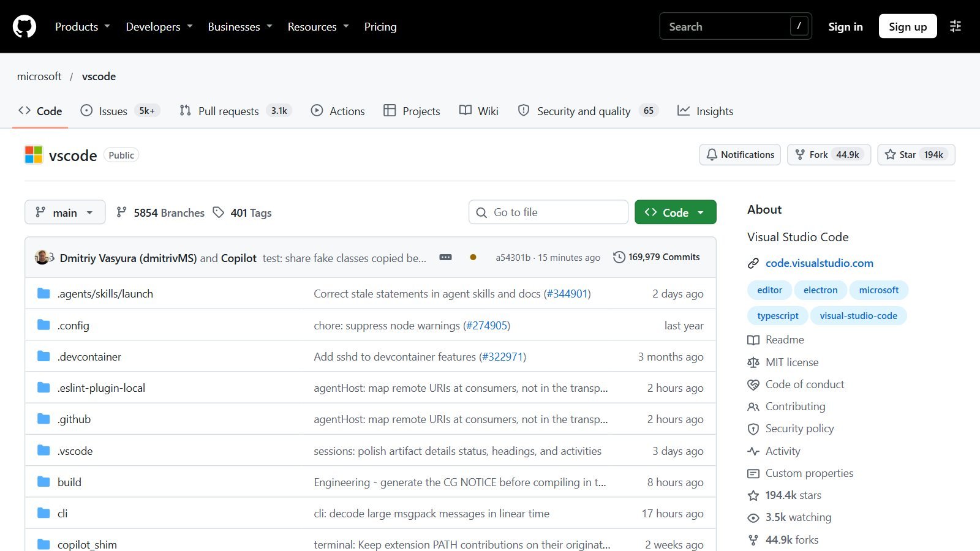This screenshot has width=980, height=551.
Task: Open the .github folder name
Action: 74,419
